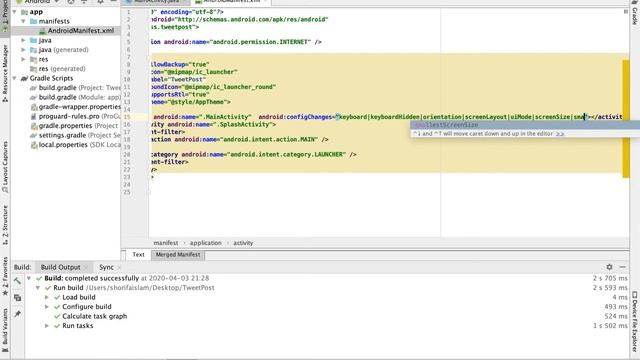The height and width of the screenshot is (360, 640).
Task: Expand the java (generated) folder
Action: tap(24, 50)
